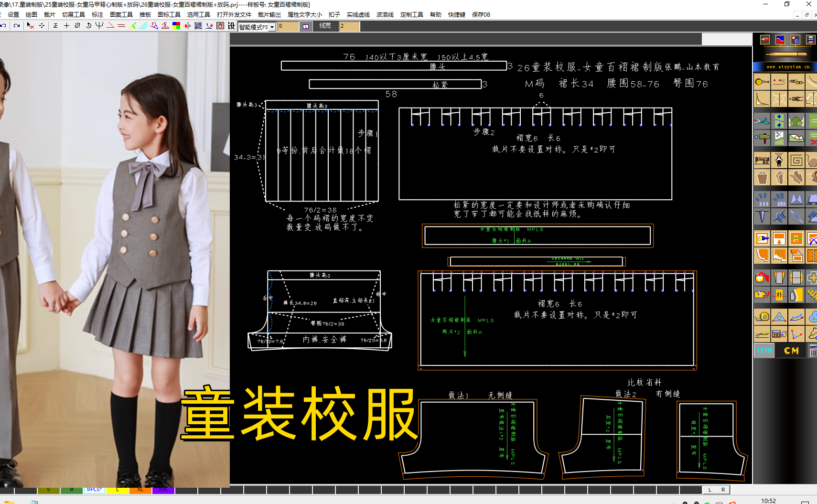Select the rotate arrow toolbar tool
817x504 pixels.
[88, 26]
